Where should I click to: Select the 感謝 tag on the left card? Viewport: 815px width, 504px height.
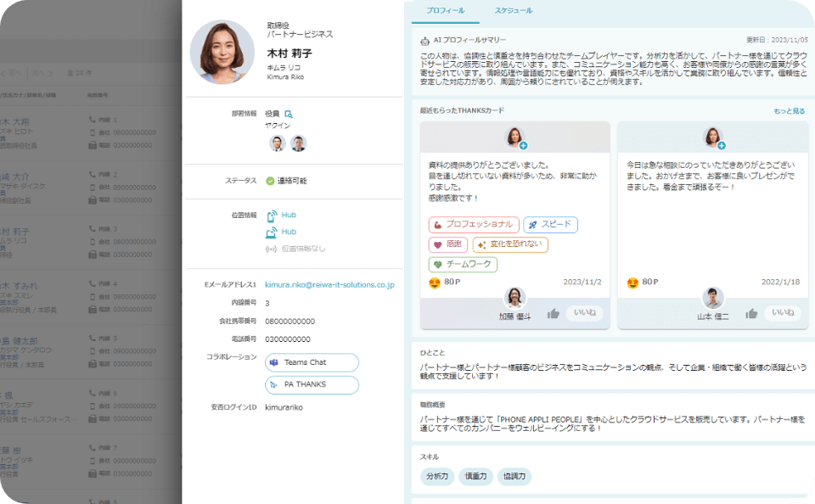(447, 244)
